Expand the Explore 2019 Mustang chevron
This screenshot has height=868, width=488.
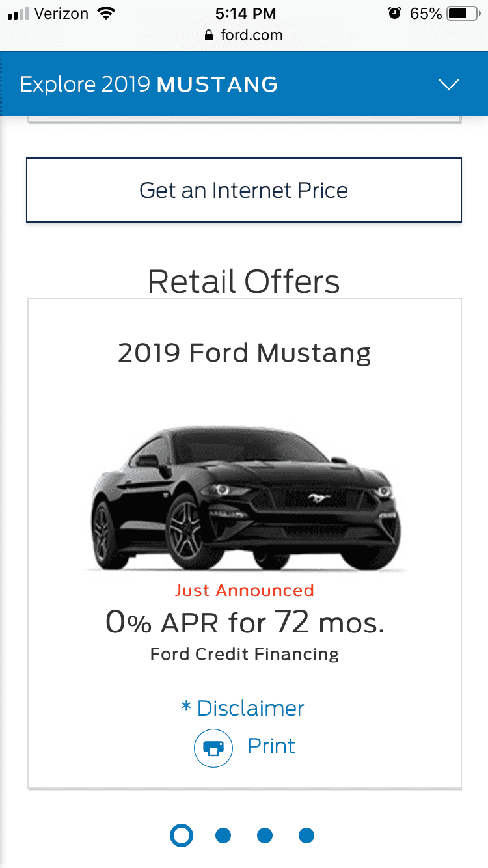coord(449,85)
